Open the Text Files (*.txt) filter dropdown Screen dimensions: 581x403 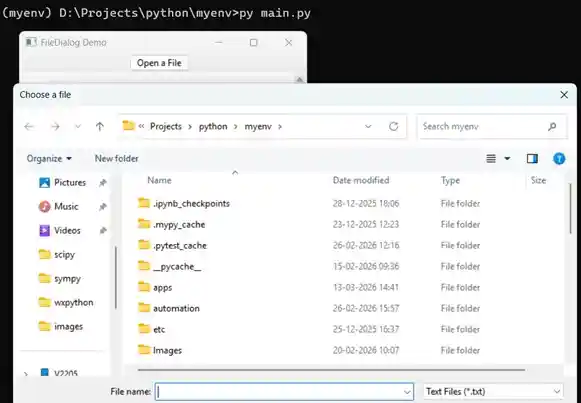[x=493, y=392]
